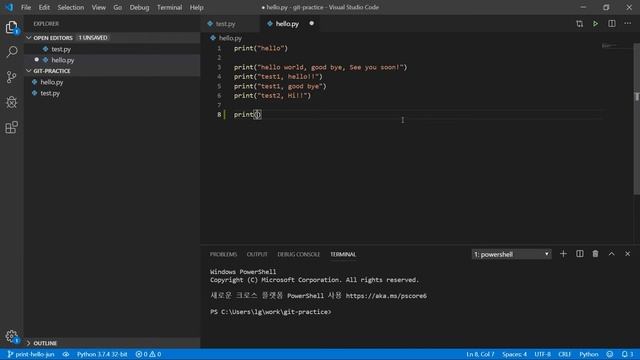Open test.py in GIT-PRACTICE folder

[x=112, y=93]
